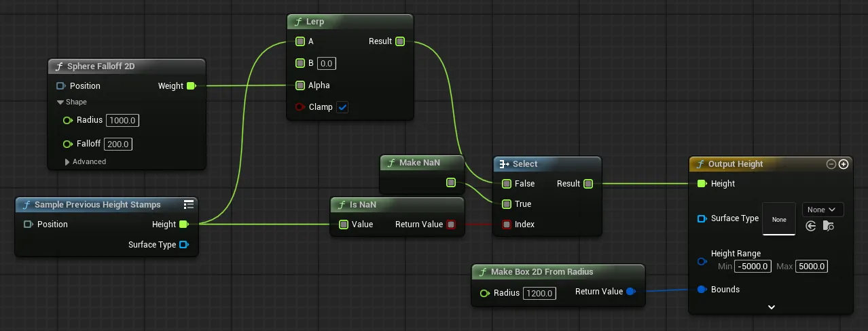Click the Lerp B value field

327,64
